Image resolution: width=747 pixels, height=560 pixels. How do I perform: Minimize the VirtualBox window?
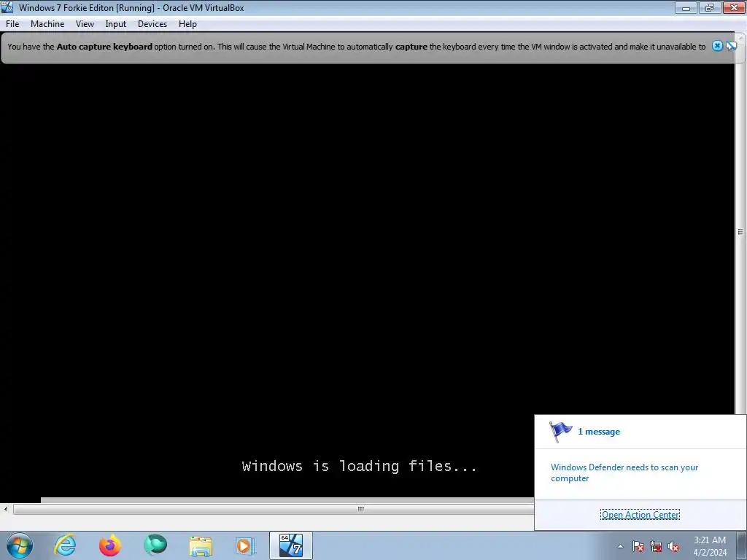tap(686, 7)
